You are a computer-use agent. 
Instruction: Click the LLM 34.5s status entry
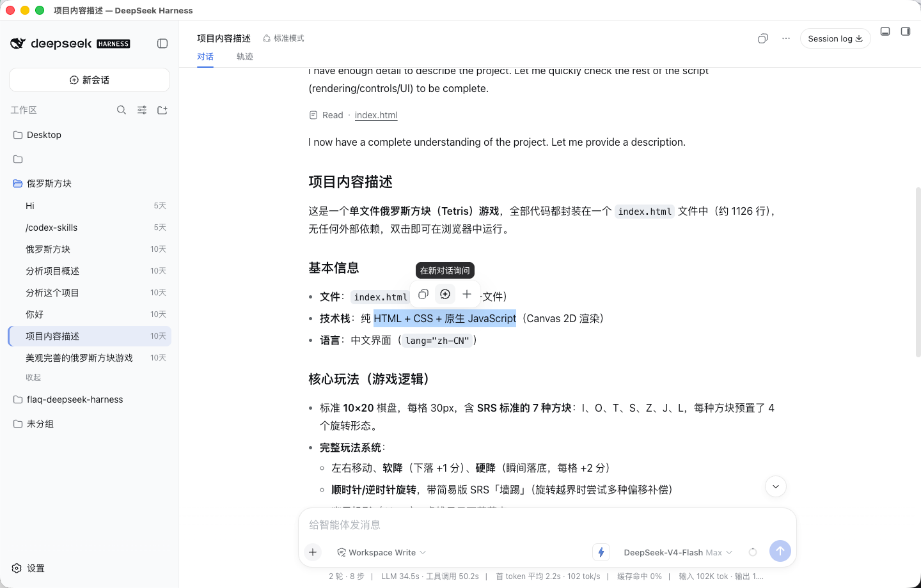[x=401, y=576]
